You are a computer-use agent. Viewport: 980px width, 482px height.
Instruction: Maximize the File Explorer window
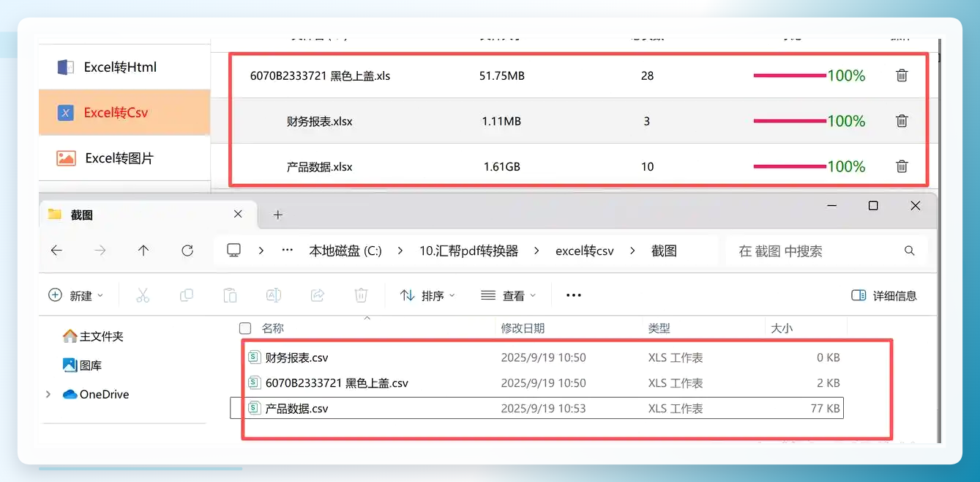872,206
